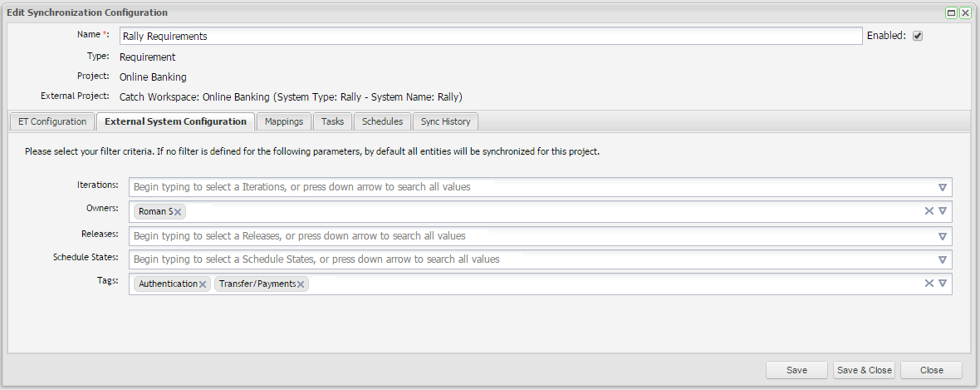Toggle the Enabled checkbox

click(918, 36)
